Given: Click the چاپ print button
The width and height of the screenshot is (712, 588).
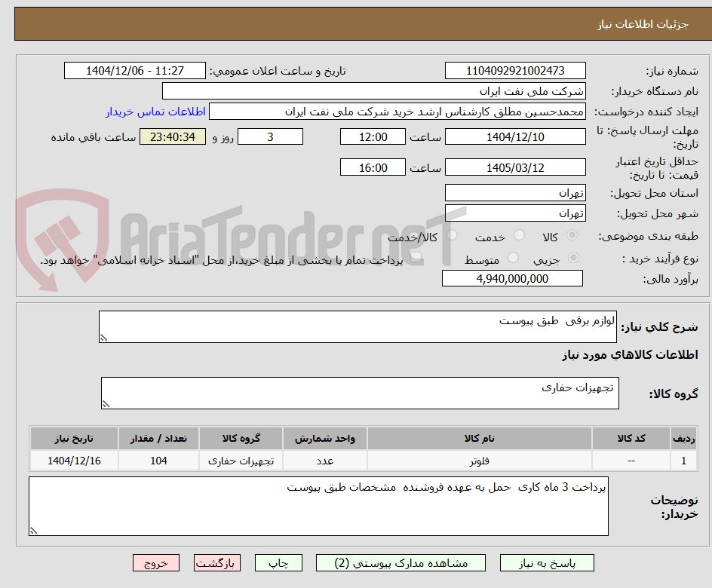Looking at the screenshot, I should click(278, 563).
